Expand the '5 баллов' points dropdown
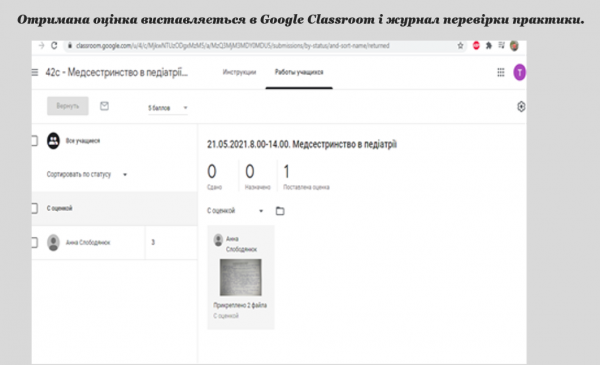This screenshot has height=365, width=600. 168,108
